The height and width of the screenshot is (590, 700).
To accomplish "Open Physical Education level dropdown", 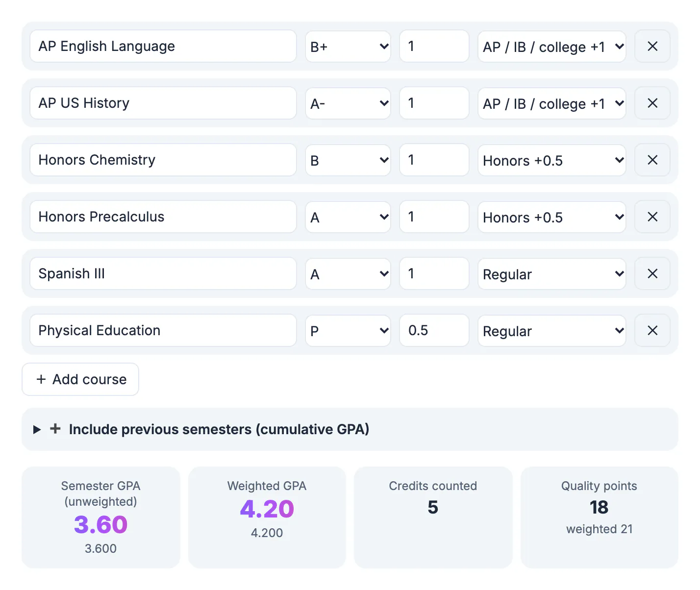I will point(552,331).
